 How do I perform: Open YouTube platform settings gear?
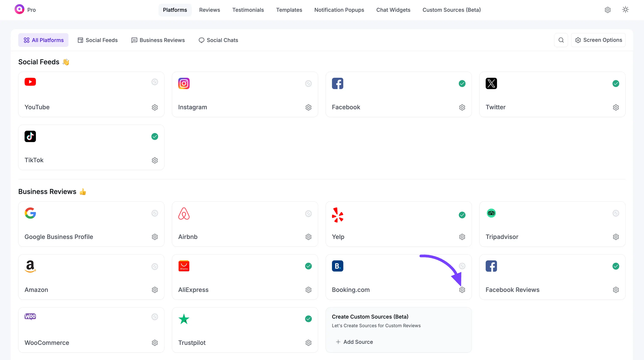tap(155, 107)
